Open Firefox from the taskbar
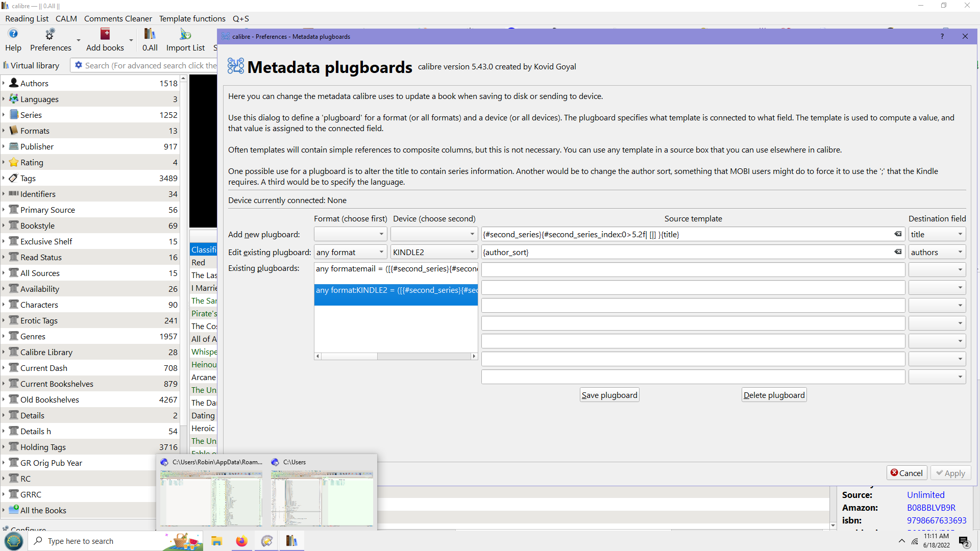980x551 pixels. (241, 541)
